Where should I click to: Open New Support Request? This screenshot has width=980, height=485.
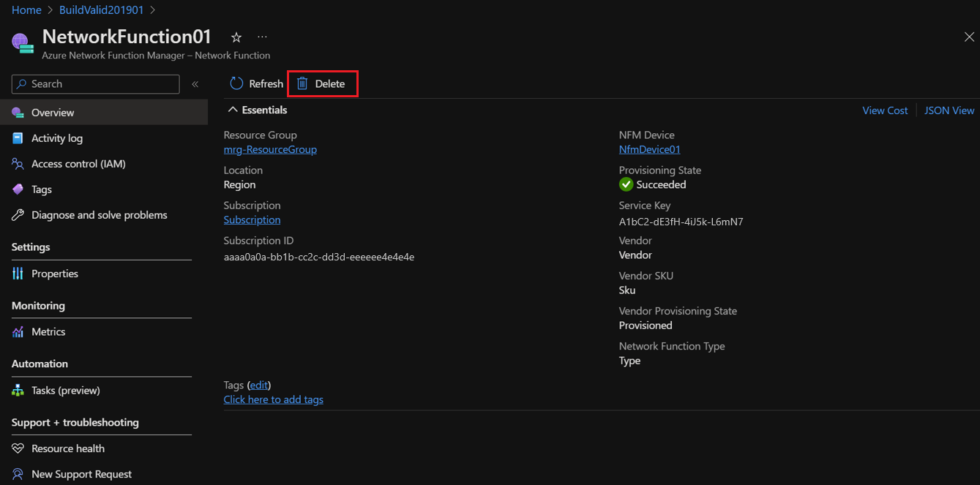pos(81,473)
